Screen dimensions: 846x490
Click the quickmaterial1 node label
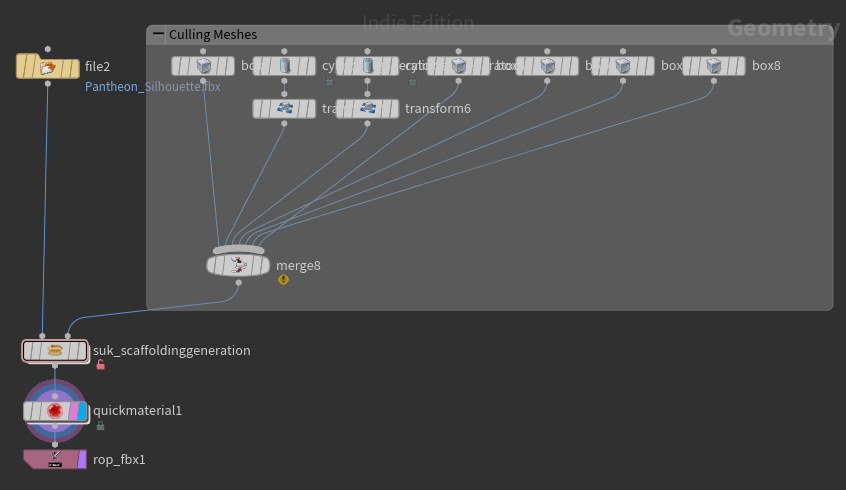(138, 411)
